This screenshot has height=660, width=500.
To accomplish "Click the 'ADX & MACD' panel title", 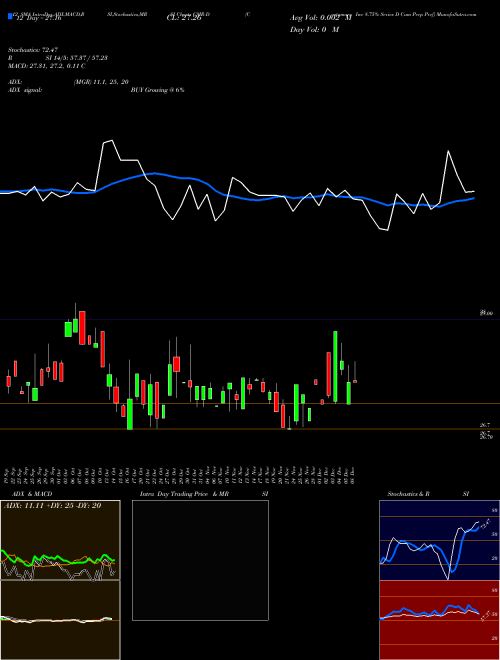I will 32,494.
